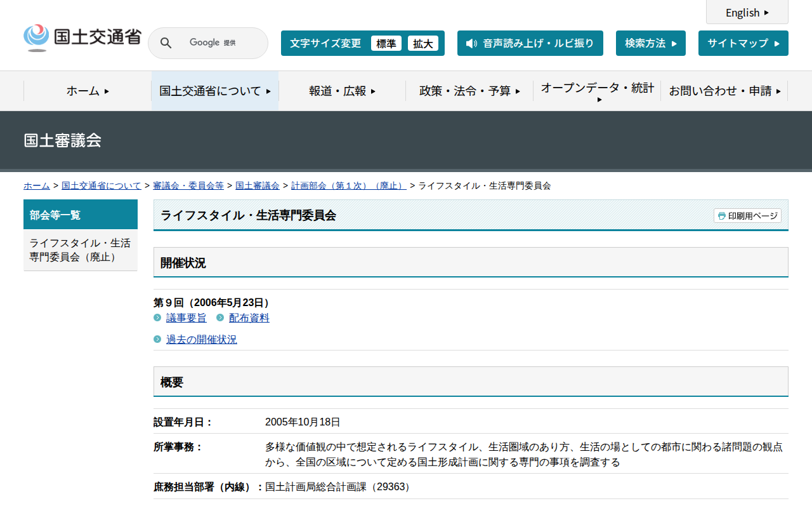Click the bullet icon beside 議事要旨

pos(157,317)
